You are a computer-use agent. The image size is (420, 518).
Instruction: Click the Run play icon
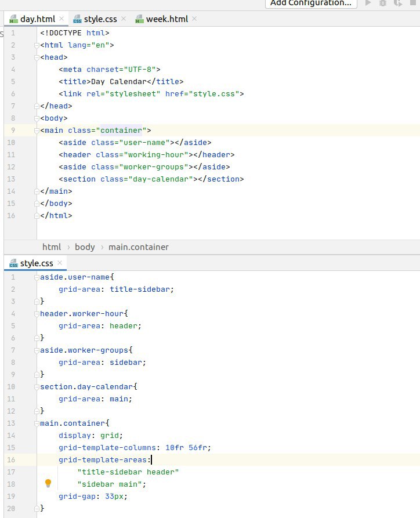(x=368, y=3)
